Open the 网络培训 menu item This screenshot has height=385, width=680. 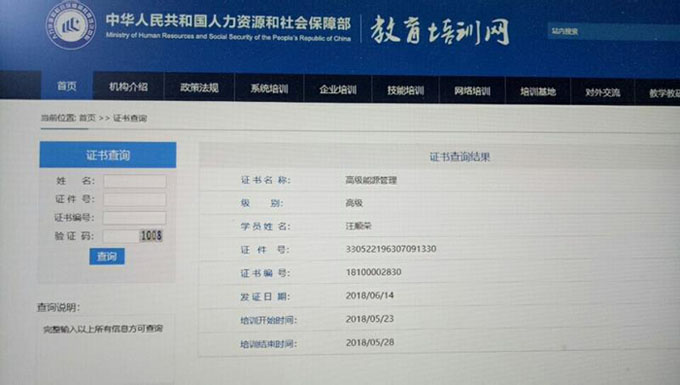tap(472, 91)
